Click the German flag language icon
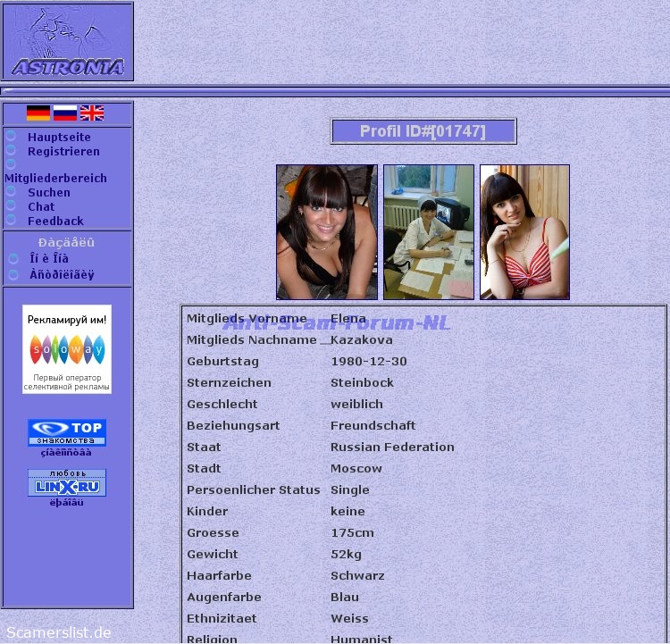670x644 pixels. point(38,113)
